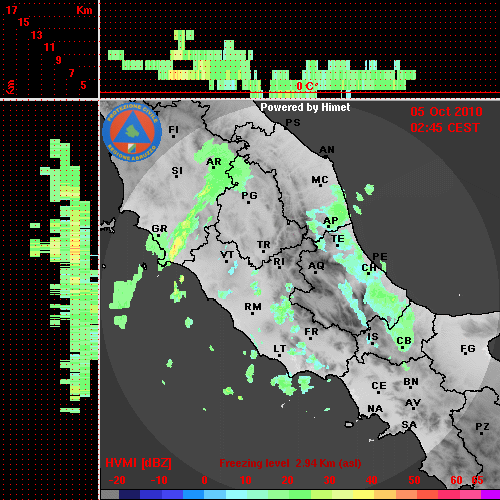
Task: Click the yellow swatch under the 40 dBZ label
Action: (364, 495)
